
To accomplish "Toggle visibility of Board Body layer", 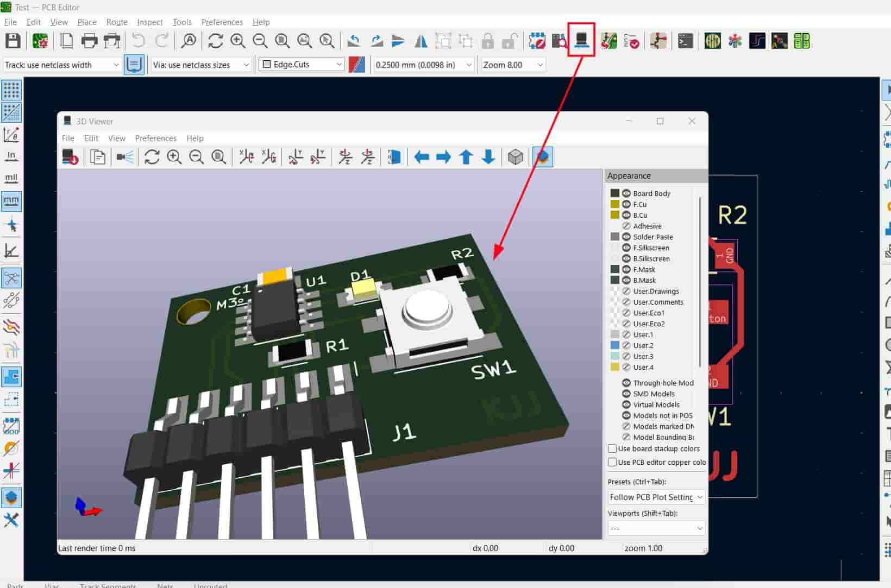I will (626, 193).
